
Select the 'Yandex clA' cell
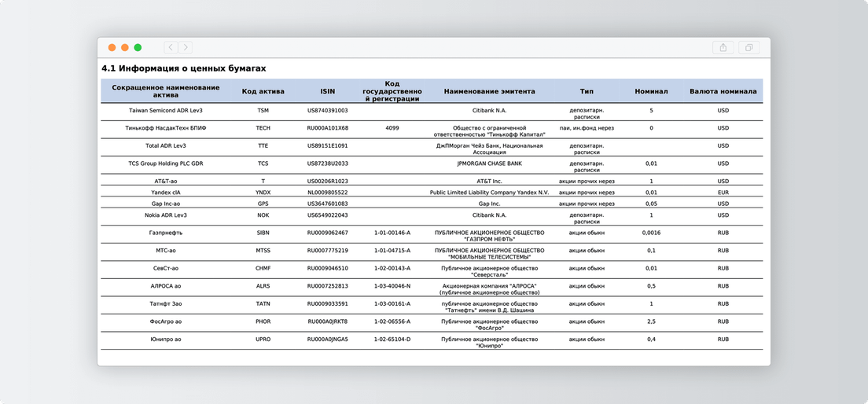tap(166, 192)
